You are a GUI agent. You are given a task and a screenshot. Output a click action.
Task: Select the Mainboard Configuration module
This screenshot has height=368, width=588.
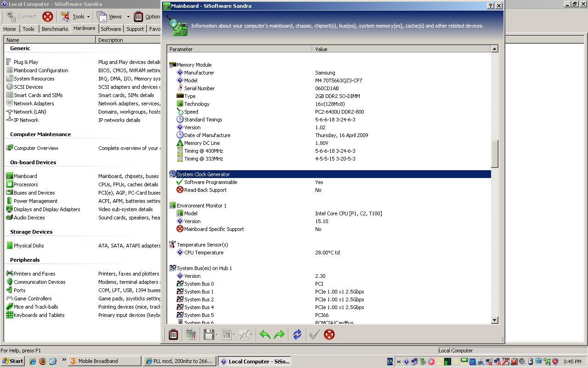tap(37, 70)
